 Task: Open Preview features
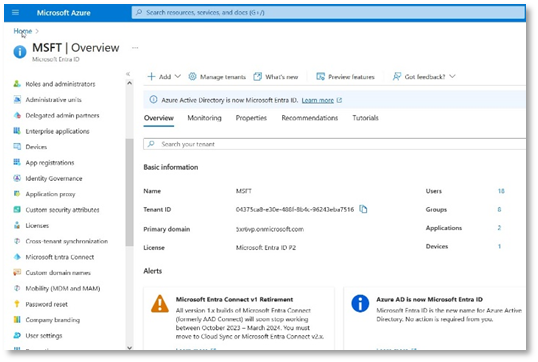345,77
